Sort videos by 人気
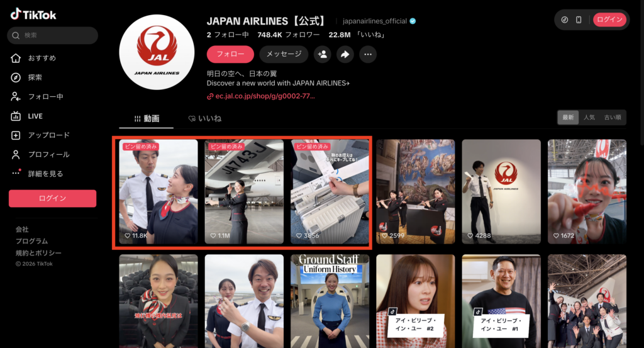644x348 pixels. click(589, 118)
